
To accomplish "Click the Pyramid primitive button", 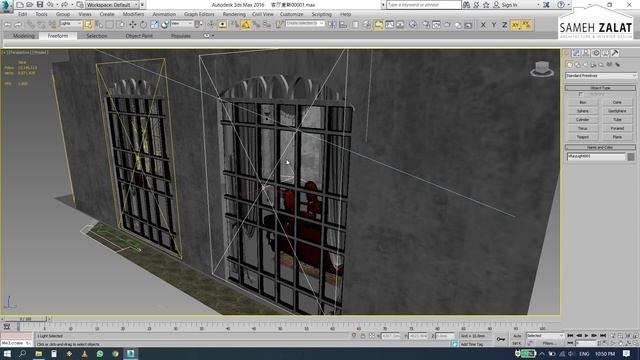I will click(x=617, y=128).
